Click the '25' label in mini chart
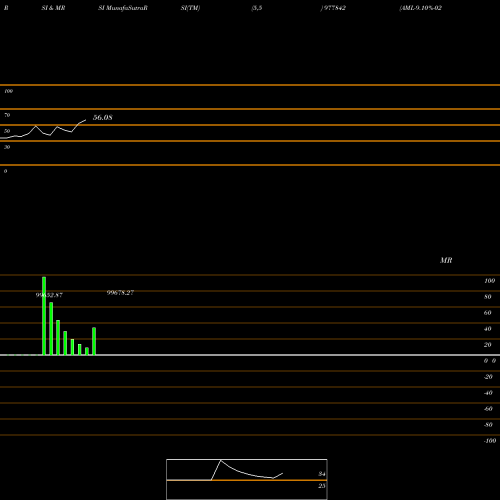Screen dimensions: 500x500 click(x=322, y=486)
